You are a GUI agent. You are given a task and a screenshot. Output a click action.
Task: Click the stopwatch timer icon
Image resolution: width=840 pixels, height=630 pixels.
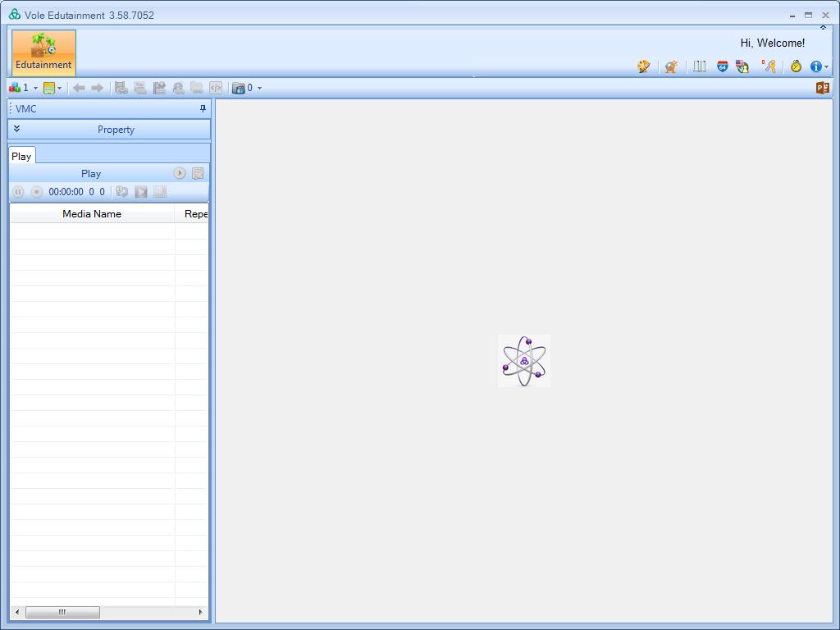pyautogui.click(x=796, y=66)
